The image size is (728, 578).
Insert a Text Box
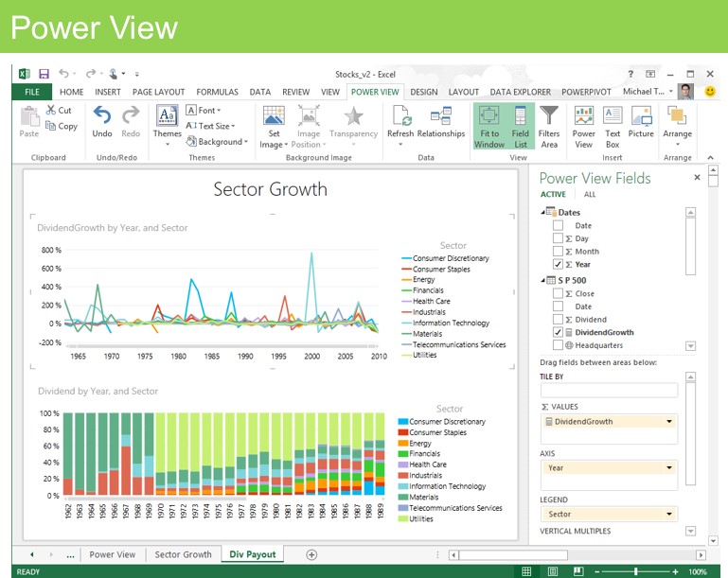point(613,127)
